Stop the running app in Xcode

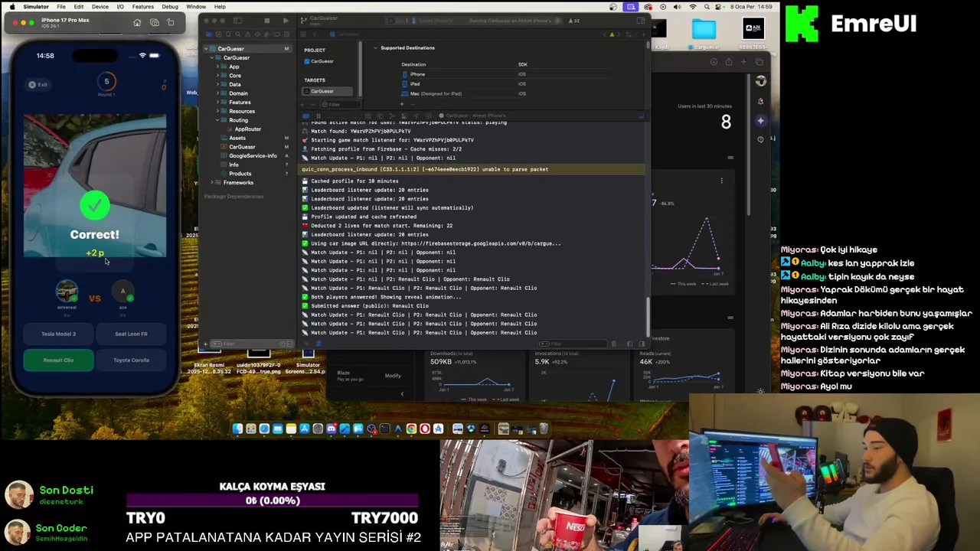click(266, 21)
